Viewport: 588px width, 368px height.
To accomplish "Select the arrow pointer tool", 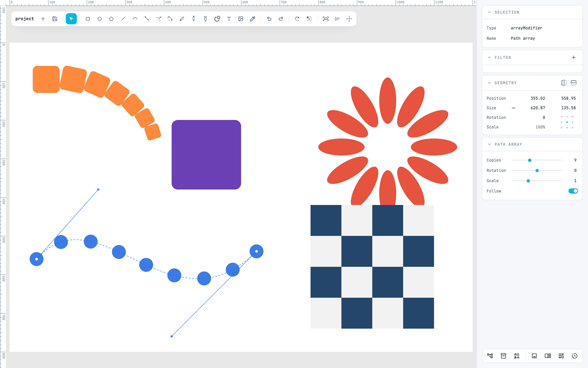I will tap(71, 19).
